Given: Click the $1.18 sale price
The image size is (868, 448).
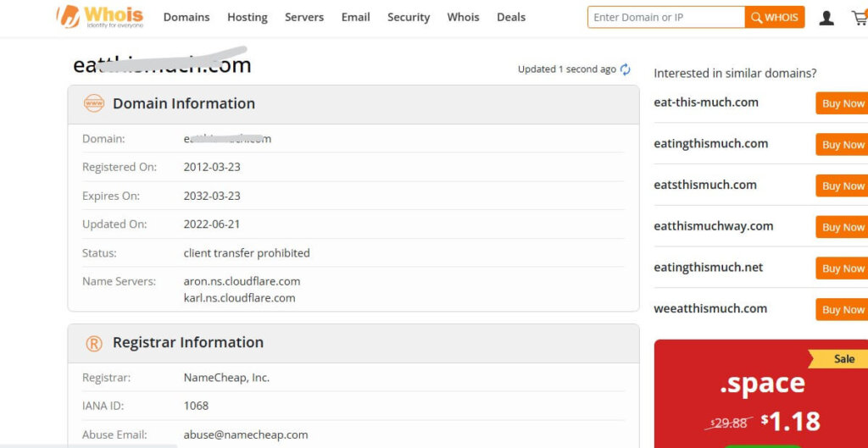Looking at the screenshot, I should pos(791,422).
